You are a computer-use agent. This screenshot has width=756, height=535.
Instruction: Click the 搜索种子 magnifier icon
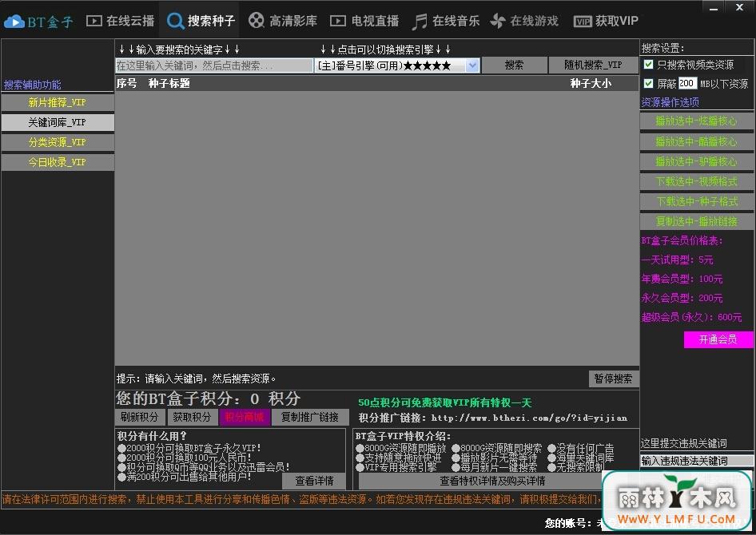(x=175, y=22)
